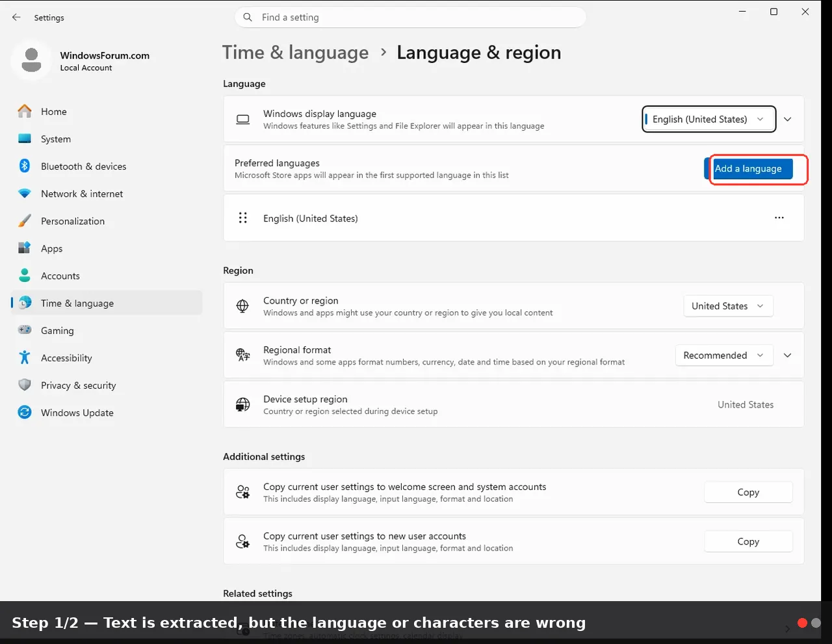Click the Personalization paintbrush icon
Screen dimensions: 832x644
tap(25, 221)
